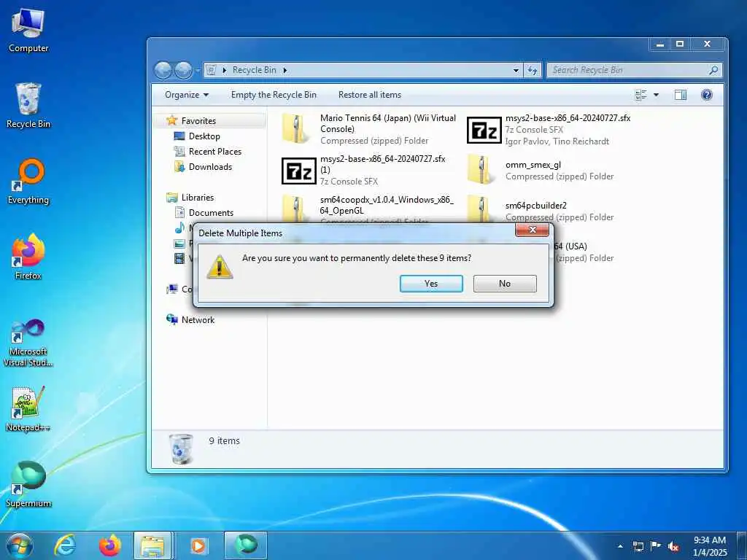Click the address bar refresh icon
This screenshot has width=747, height=560.
[532, 71]
